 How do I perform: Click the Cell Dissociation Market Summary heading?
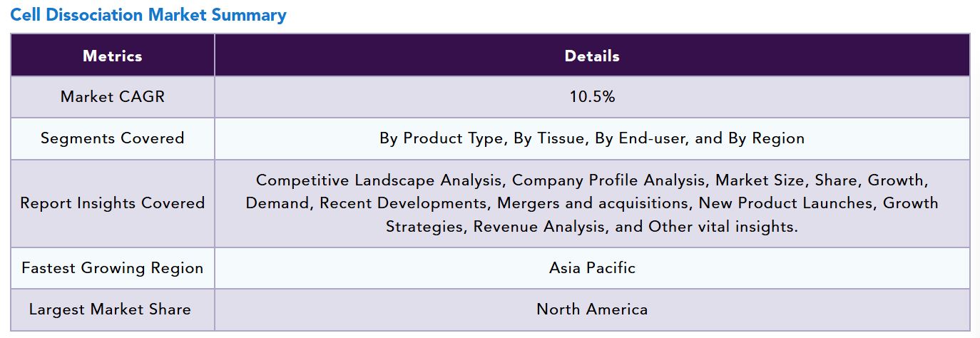[148, 15]
